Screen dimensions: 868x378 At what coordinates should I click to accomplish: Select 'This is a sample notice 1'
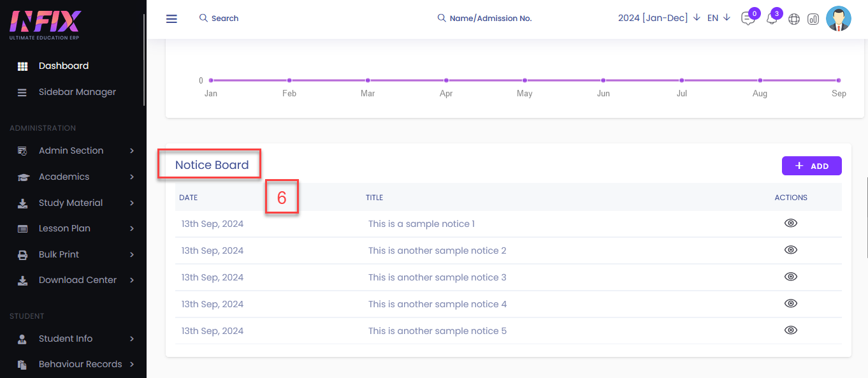click(x=421, y=224)
